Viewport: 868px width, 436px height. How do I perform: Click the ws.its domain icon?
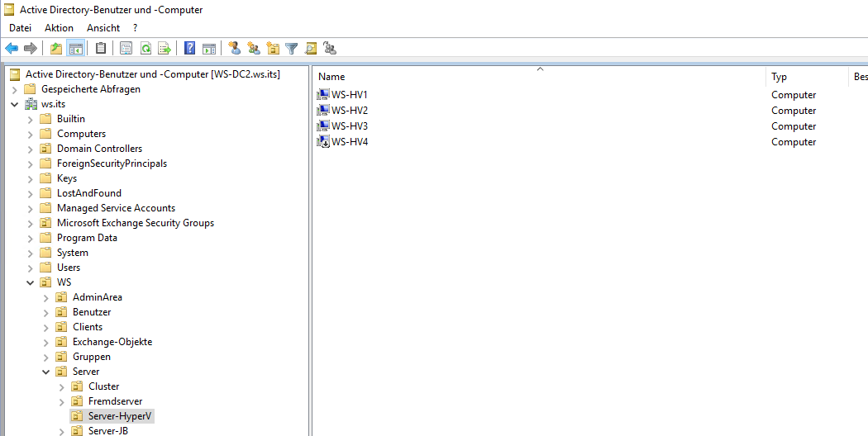click(31, 104)
